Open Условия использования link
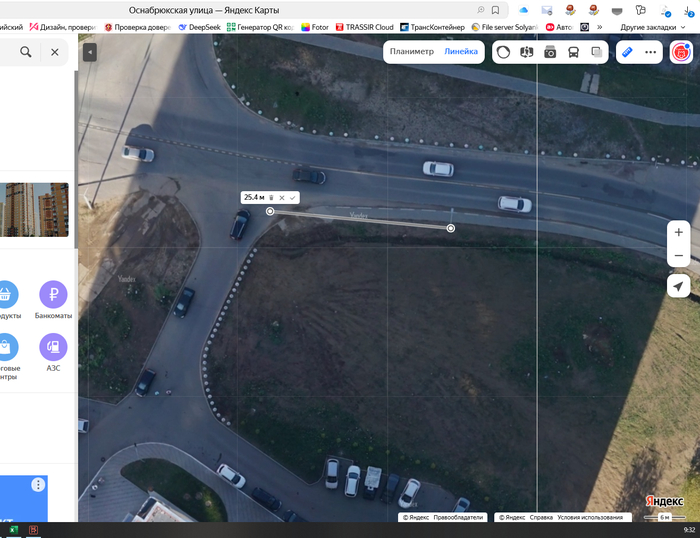 (590, 518)
